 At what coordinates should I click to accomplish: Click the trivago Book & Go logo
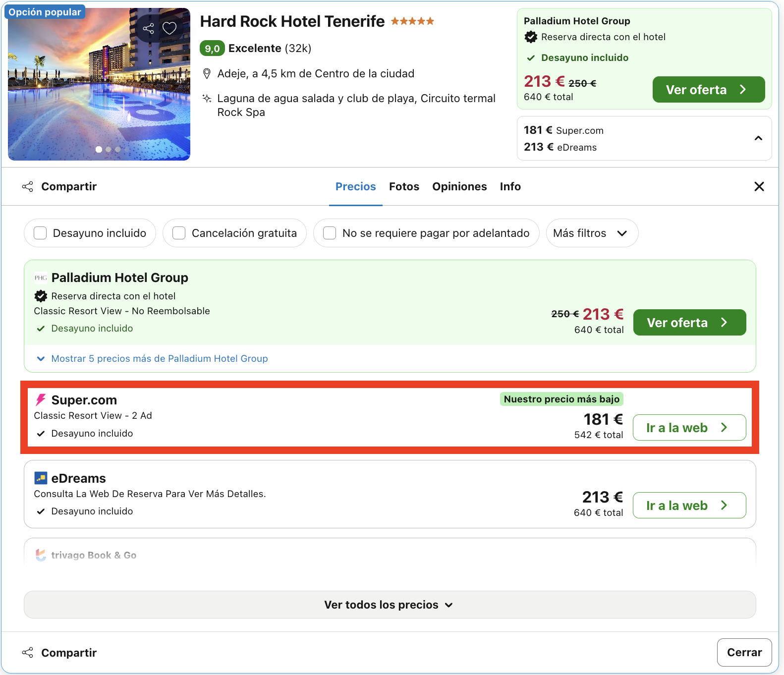tap(41, 555)
